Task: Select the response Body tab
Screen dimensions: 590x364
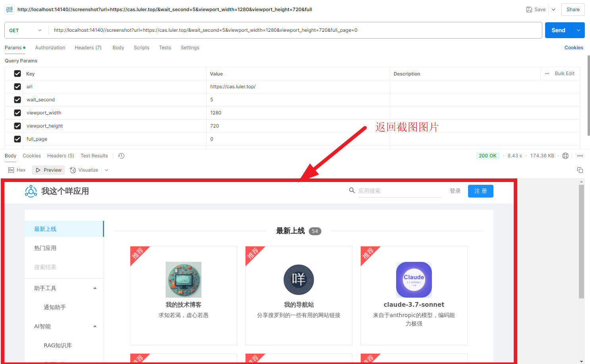Action: (10, 156)
